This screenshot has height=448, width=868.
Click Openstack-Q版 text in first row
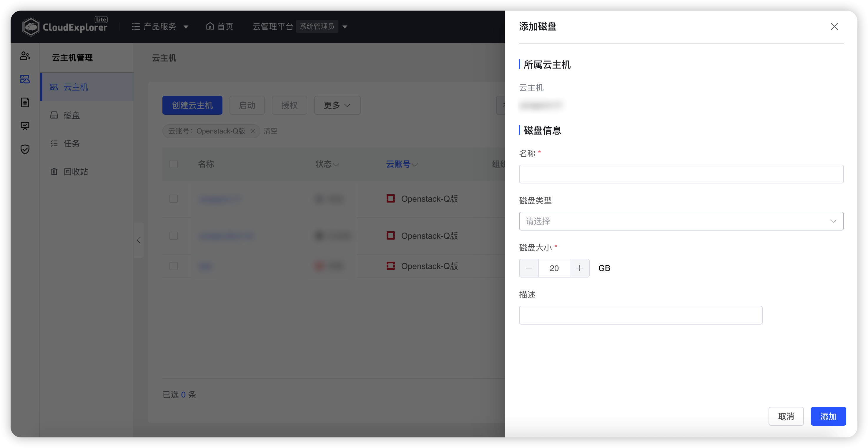[429, 199]
